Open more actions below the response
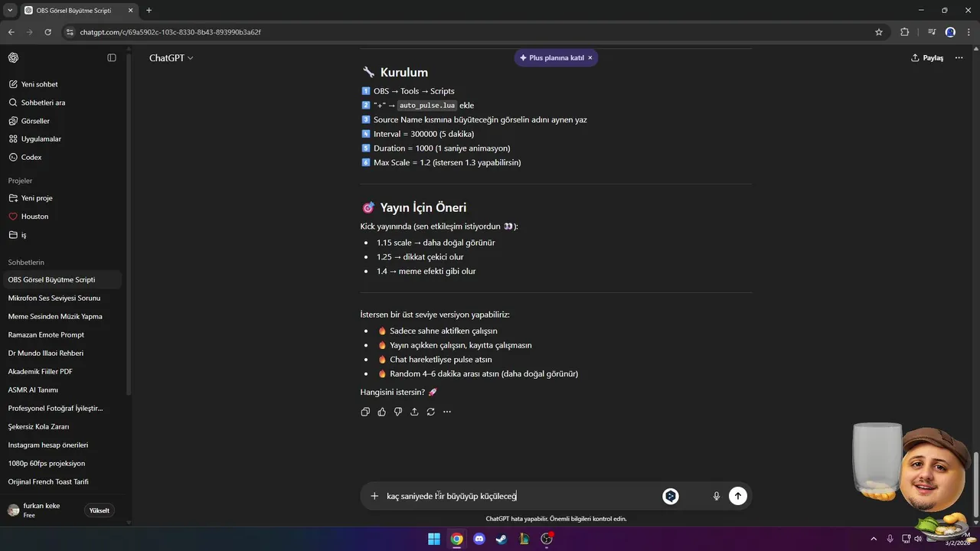 click(x=447, y=412)
